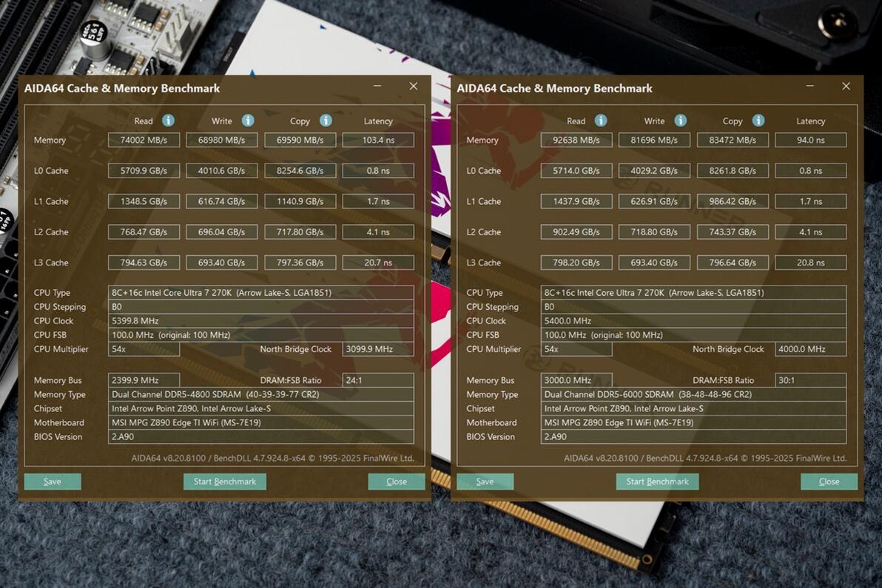This screenshot has height=588, width=882.
Task: Click L3 Cache read 794.63 GB/s
Action: tap(144, 263)
